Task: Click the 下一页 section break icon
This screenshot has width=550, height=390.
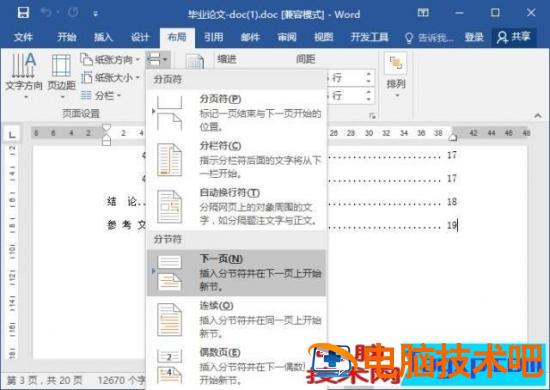Action: (x=169, y=273)
